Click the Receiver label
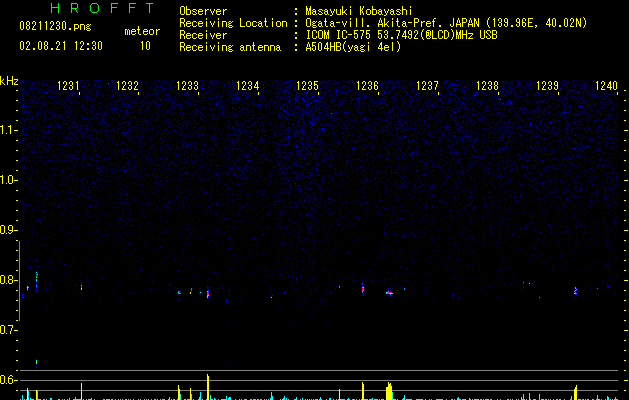 pos(203,35)
